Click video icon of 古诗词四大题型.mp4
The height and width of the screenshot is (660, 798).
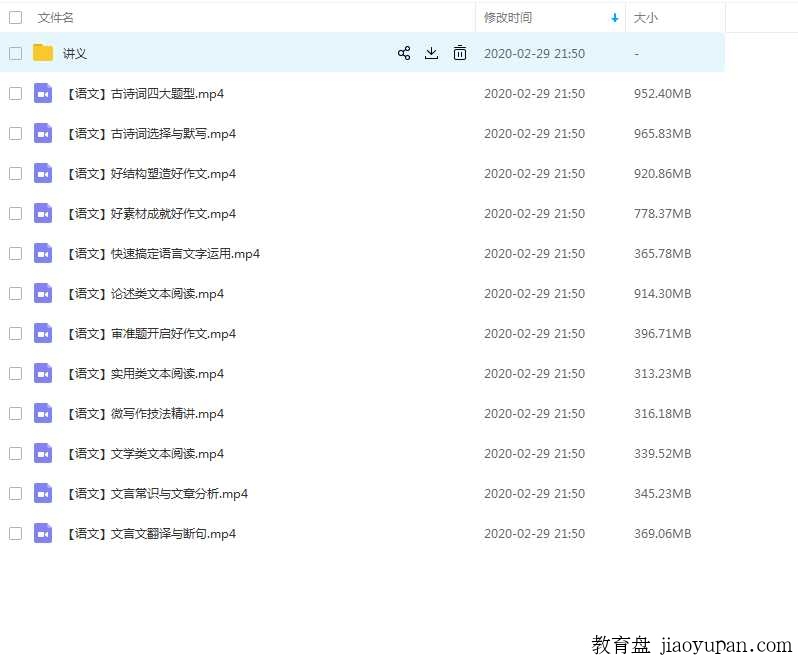point(43,93)
